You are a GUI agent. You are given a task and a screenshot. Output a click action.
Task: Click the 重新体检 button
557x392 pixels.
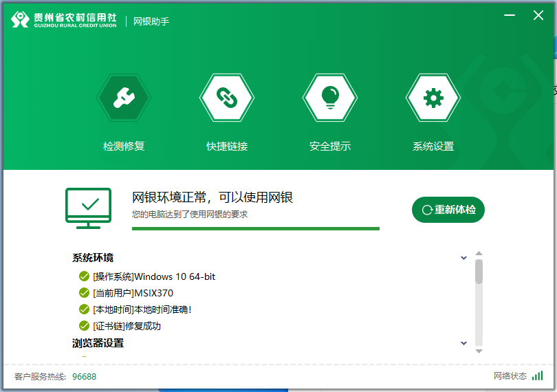click(448, 210)
